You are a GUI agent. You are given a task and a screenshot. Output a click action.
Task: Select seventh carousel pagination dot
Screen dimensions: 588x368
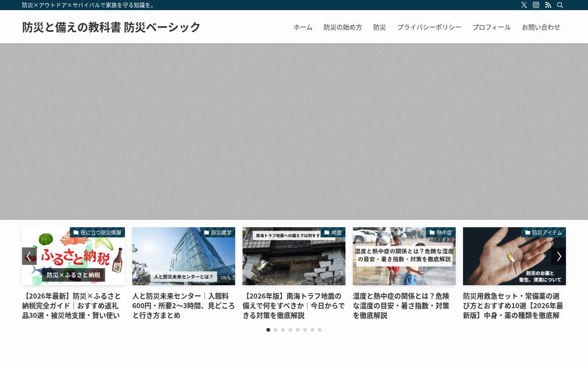[x=312, y=330]
